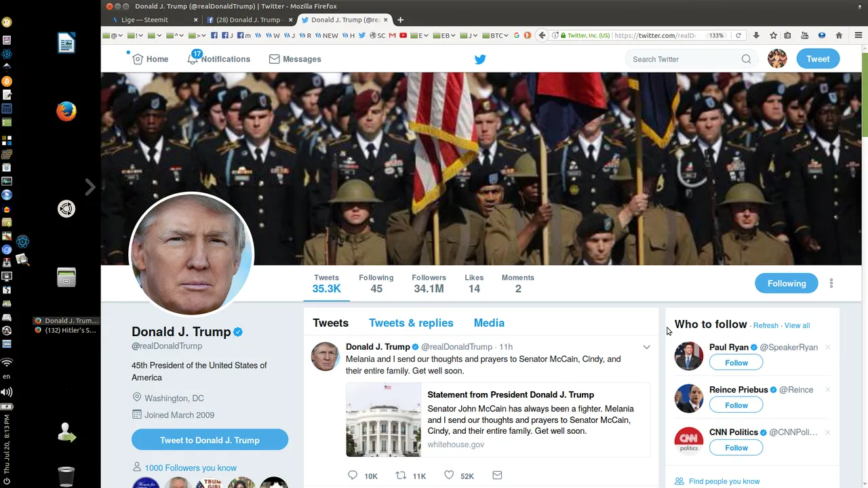Follow Reince Priebus
Image resolution: width=868 pixels, height=488 pixels.
pos(736,405)
